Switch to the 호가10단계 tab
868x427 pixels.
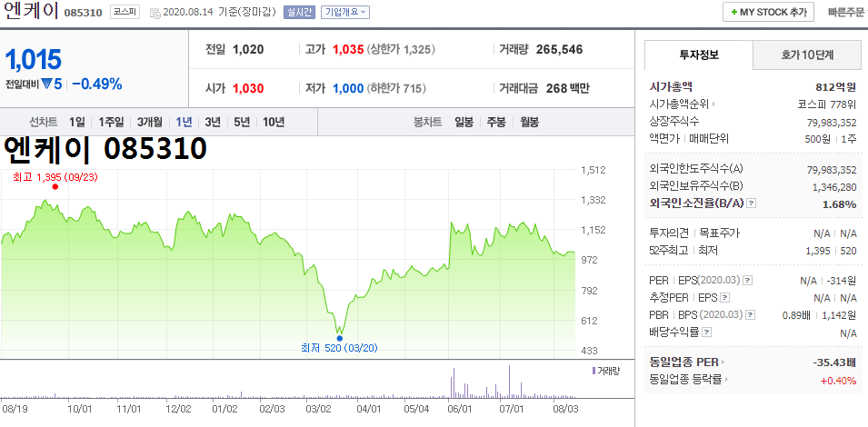807,55
